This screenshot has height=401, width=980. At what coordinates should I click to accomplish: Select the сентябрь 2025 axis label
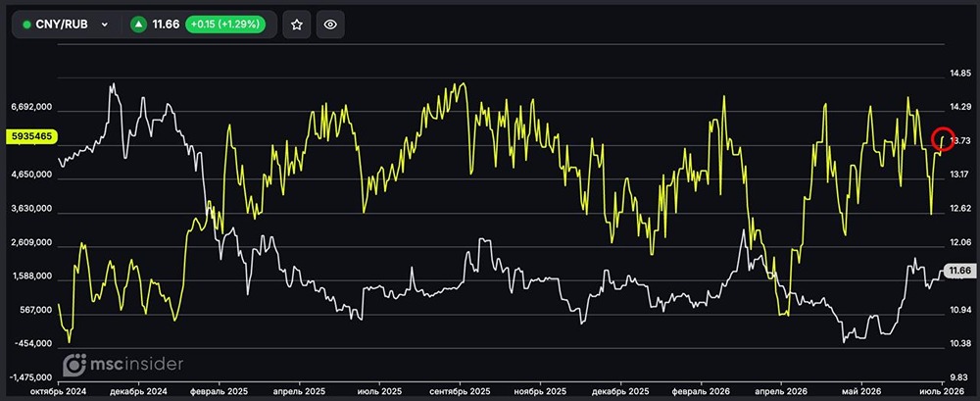pyautogui.click(x=460, y=391)
